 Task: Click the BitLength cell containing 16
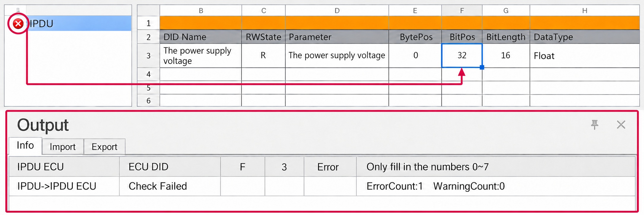point(506,56)
